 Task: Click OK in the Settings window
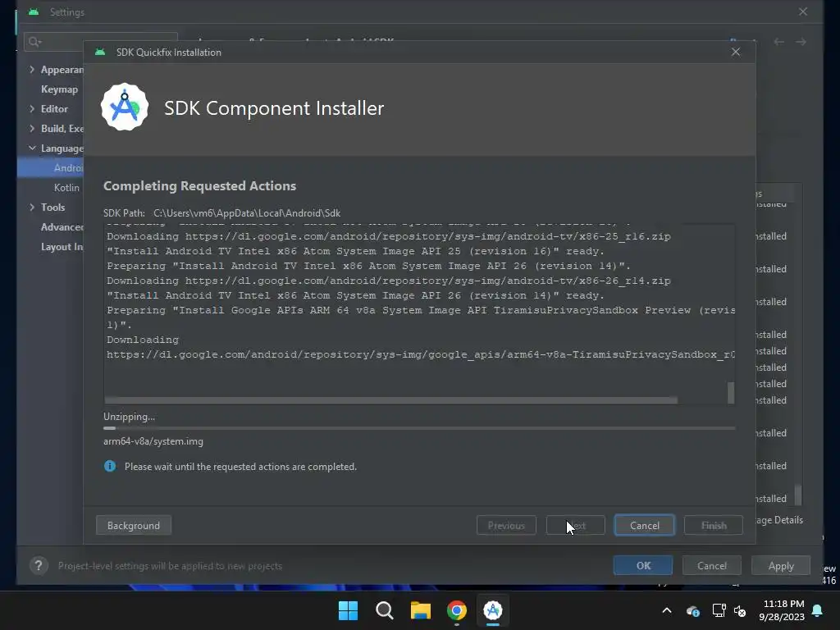coord(643,566)
